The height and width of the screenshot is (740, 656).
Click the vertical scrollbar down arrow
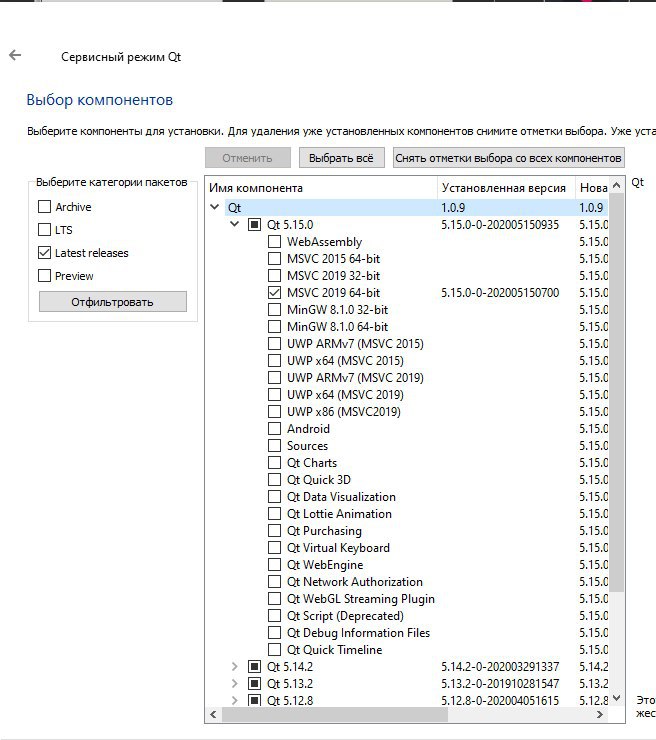click(616, 698)
